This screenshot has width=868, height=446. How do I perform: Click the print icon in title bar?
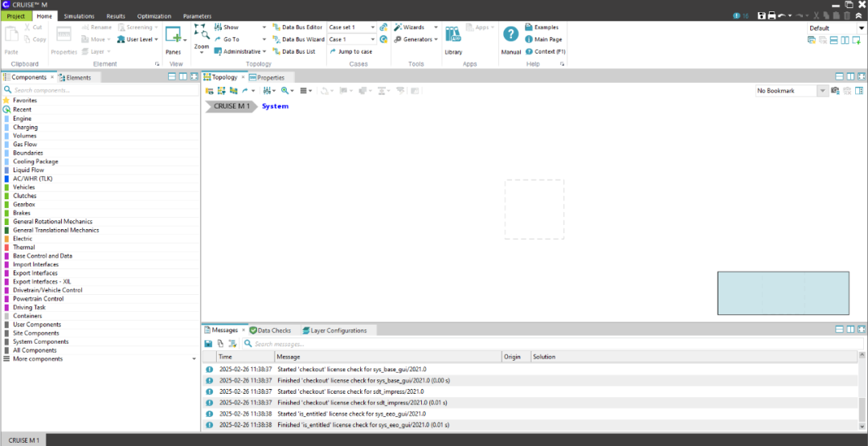click(x=772, y=15)
